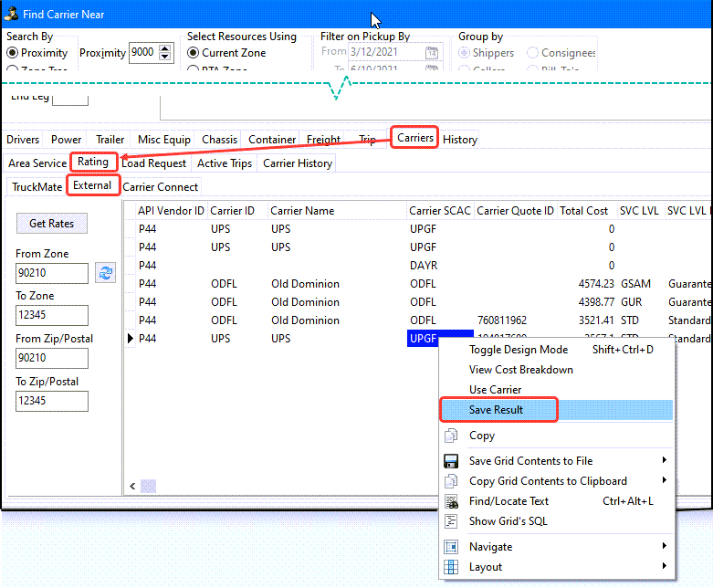Expand the Save Grid Contents to File submenu arrow
This screenshot has height=588, width=713.
(664, 461)
